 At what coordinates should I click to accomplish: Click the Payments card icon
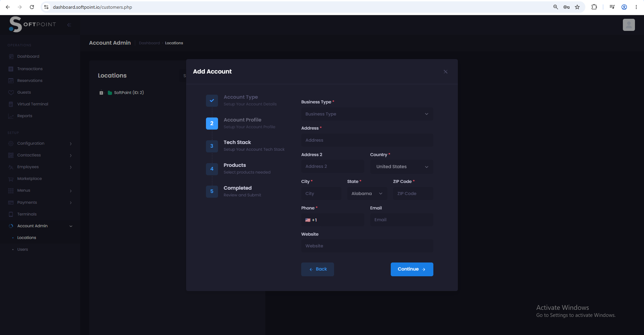tap(11, 202)
